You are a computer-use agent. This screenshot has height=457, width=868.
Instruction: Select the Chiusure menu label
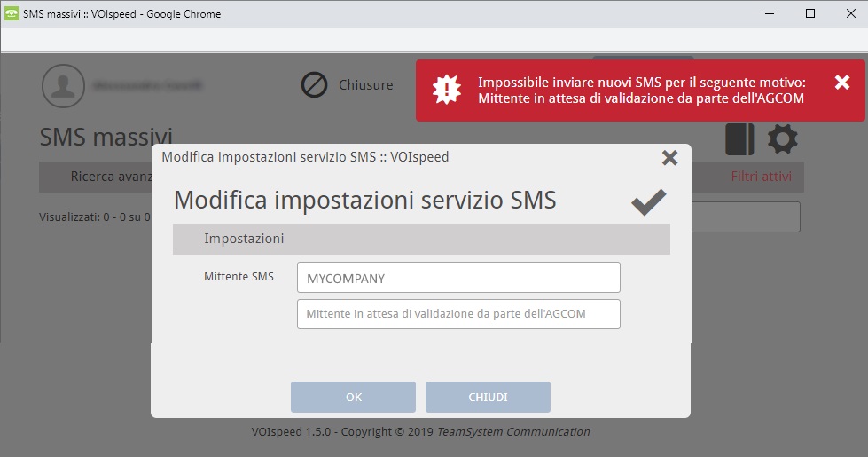point(366,85)
